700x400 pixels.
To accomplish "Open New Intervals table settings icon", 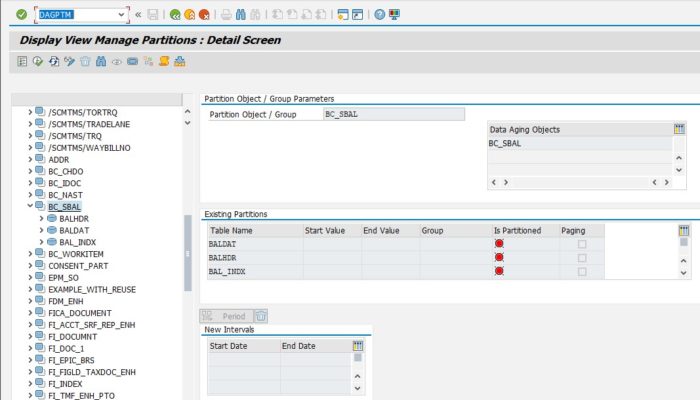I will (x=358, y=346).
